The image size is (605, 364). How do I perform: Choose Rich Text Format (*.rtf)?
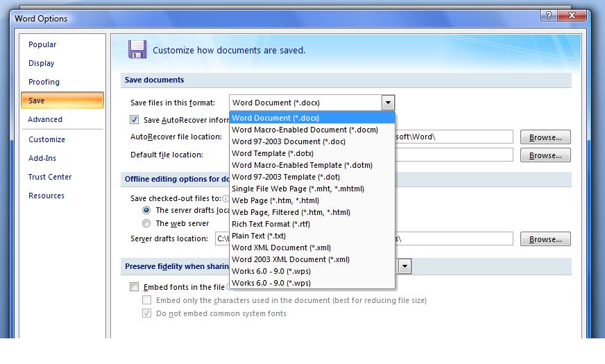tap(312, 224)
